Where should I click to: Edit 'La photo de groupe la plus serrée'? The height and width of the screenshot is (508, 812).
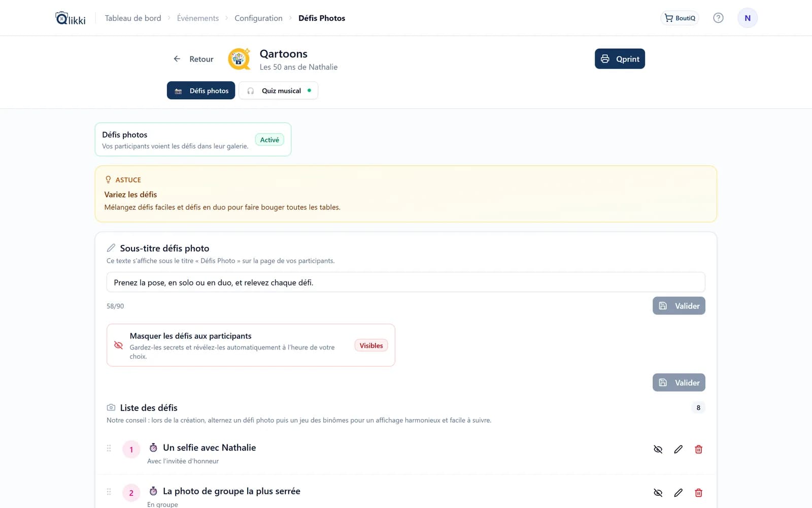point(678,493)
